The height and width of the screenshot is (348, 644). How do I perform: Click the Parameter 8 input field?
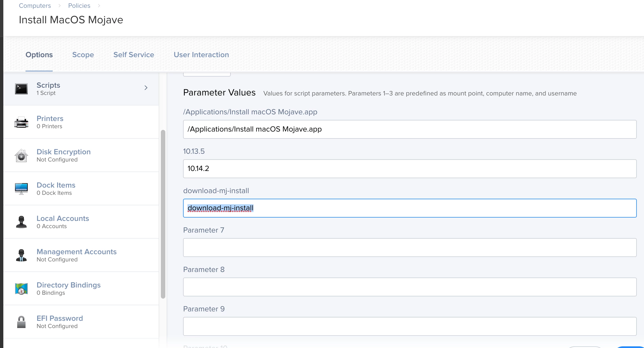tap(410, 287)
